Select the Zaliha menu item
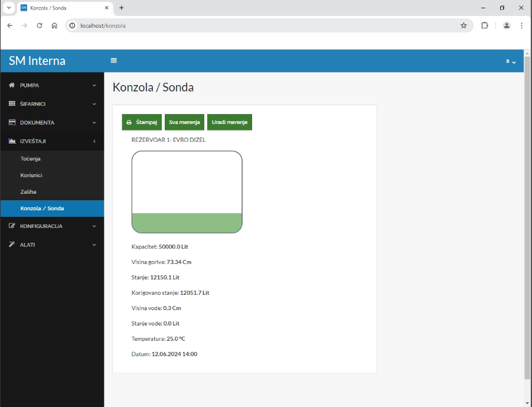This screenshot has width=532, height=407. coord(28,192)
